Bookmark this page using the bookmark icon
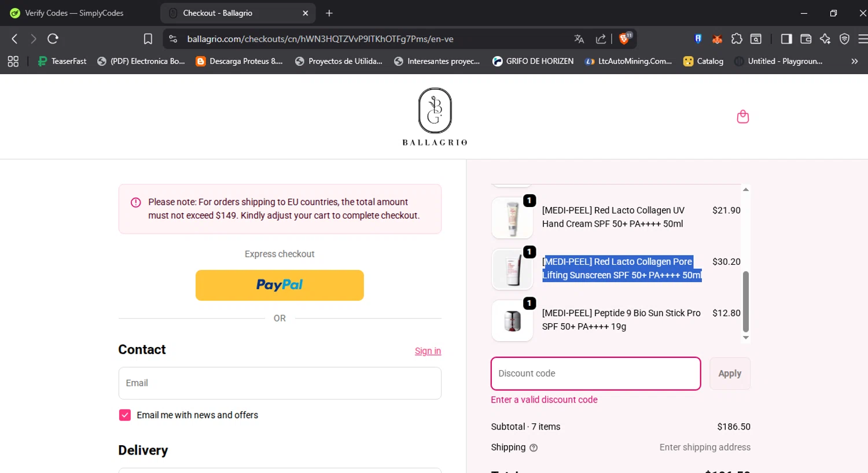868x473 pixels. 148,39
